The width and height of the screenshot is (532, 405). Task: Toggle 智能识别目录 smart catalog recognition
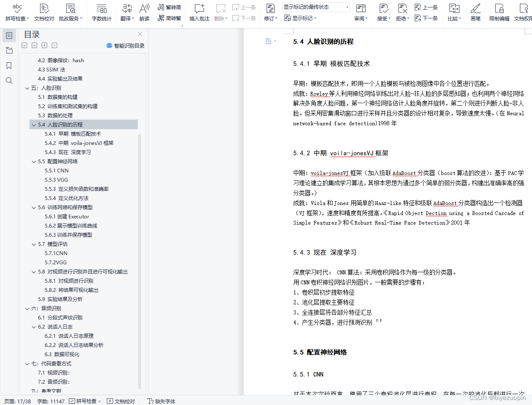point(125,45)
